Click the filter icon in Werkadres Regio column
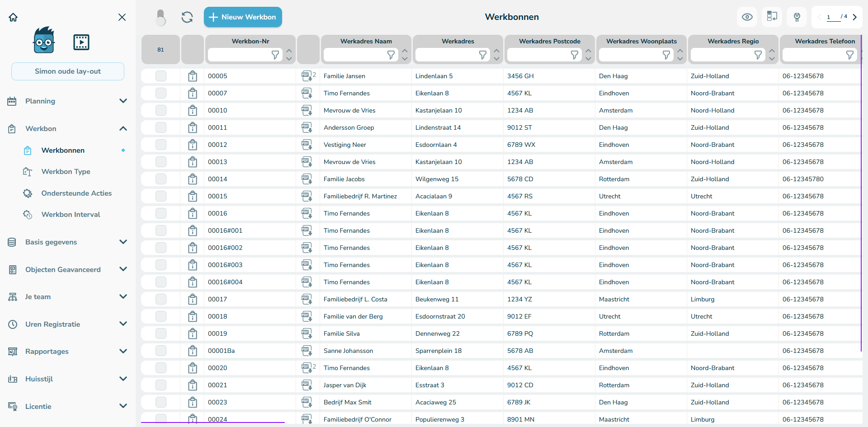 pyautogui.click(x=758, y=55)
